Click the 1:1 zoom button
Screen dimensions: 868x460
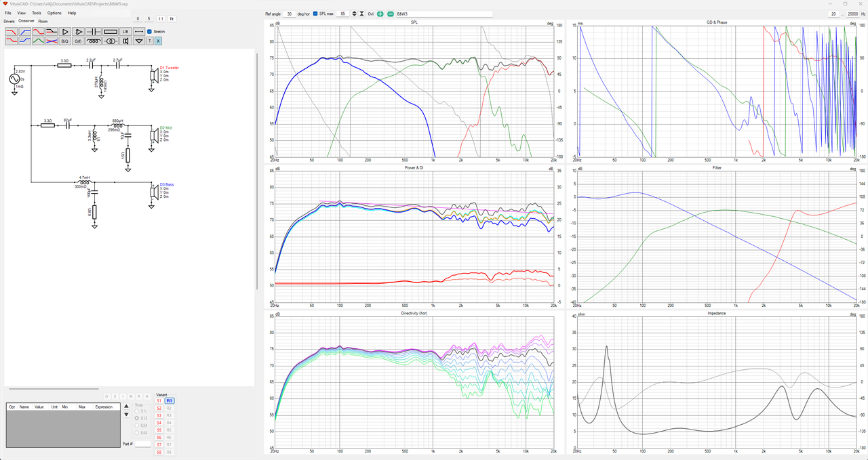pyautogui.click(x=160, y=19)
